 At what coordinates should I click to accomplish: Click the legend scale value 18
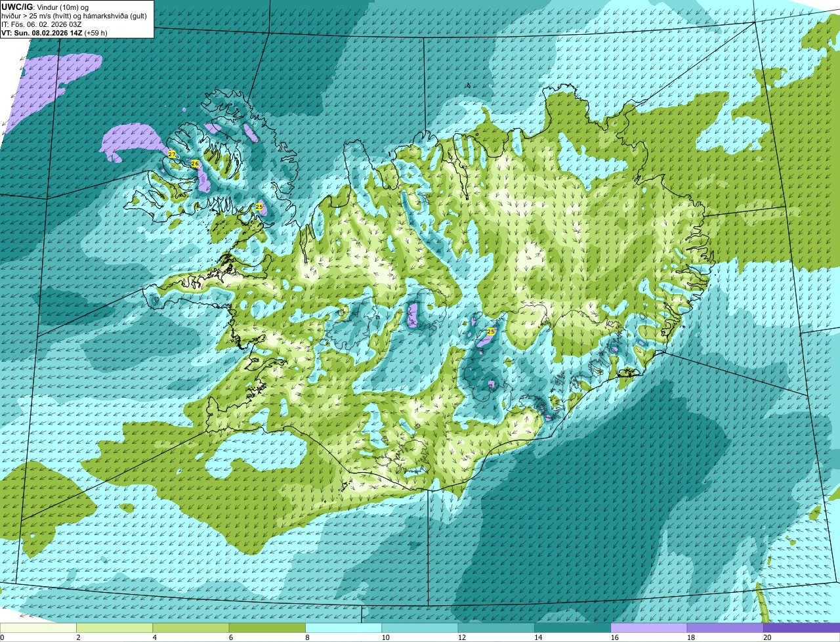coord(691,637)
